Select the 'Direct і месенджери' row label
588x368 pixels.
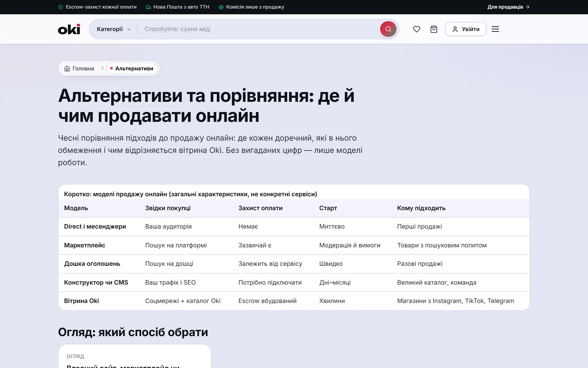[95, 227]
